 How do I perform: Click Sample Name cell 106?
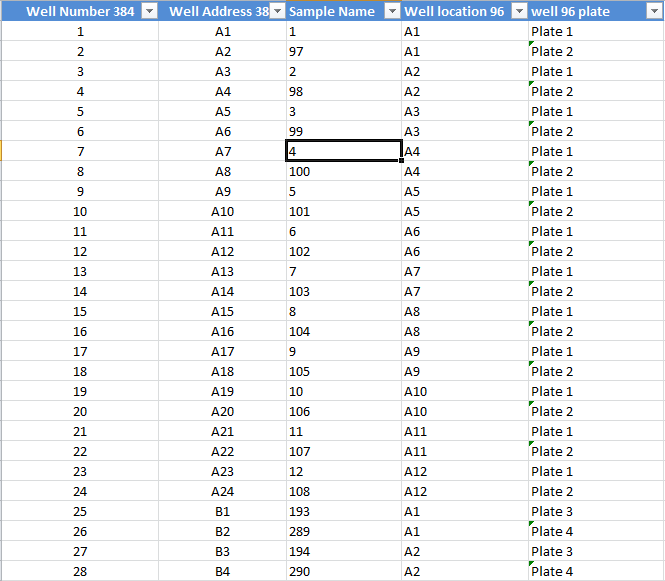coord(344,411)
